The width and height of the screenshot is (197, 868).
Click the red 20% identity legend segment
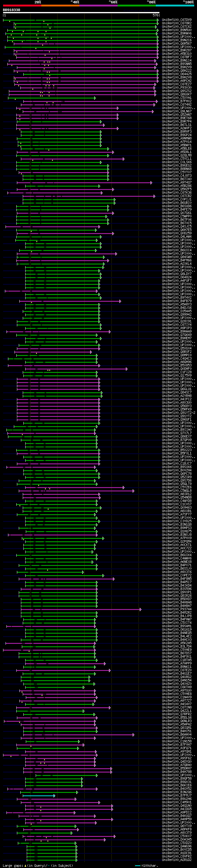pyautogui.click(x=22, y=6)
